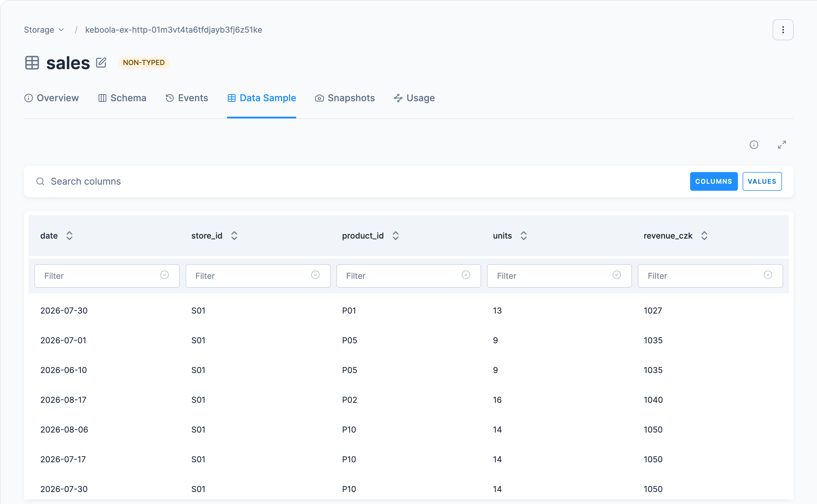
Task: Click product cell P02
Action: [350, 400]
